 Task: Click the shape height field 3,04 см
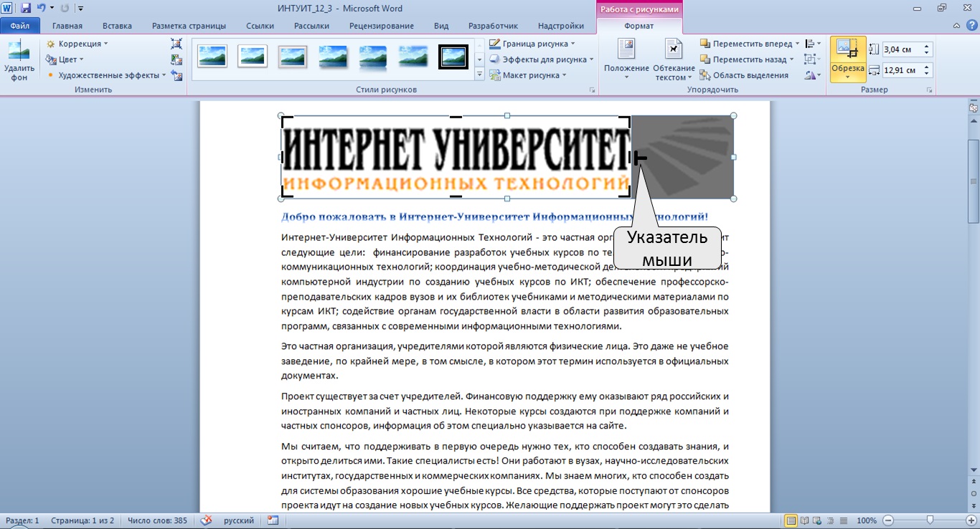pos(902,49)
